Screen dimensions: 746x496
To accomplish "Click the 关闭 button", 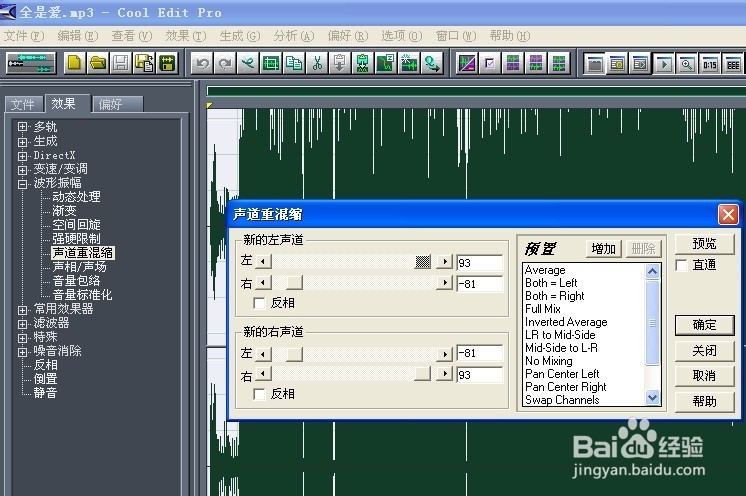I will pyautogui.click(x=704, y=351).
